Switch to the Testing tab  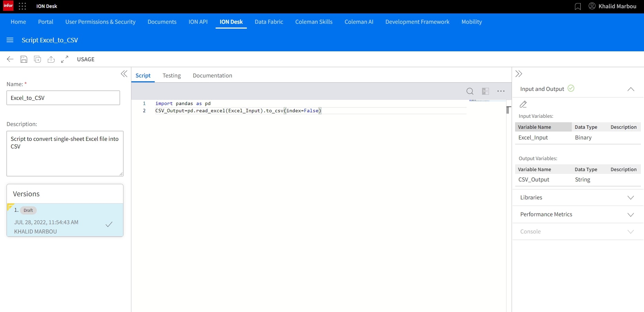(172, 75)
